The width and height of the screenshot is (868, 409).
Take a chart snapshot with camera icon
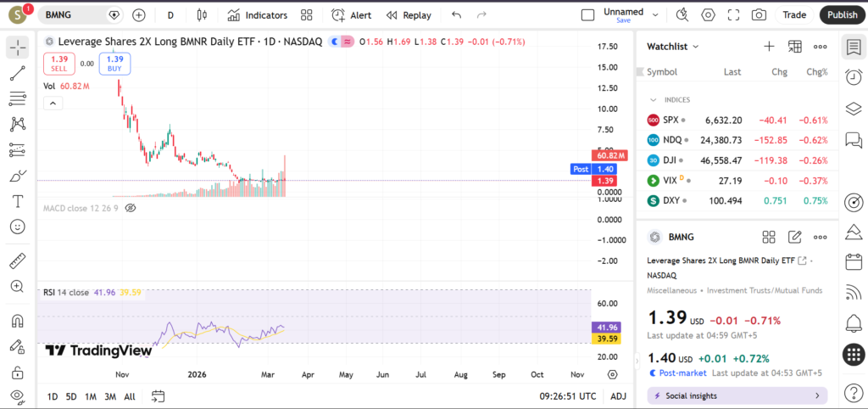click(x=759, y=14)
